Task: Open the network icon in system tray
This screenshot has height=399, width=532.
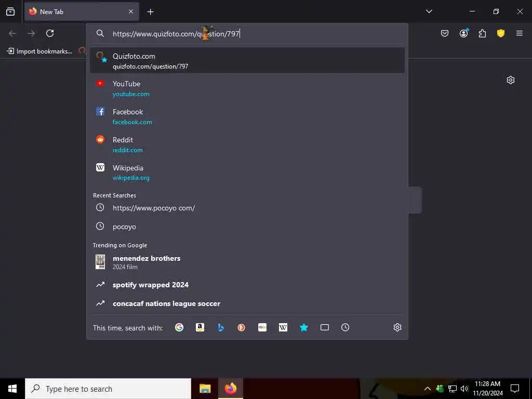Action: coord(453,389)
